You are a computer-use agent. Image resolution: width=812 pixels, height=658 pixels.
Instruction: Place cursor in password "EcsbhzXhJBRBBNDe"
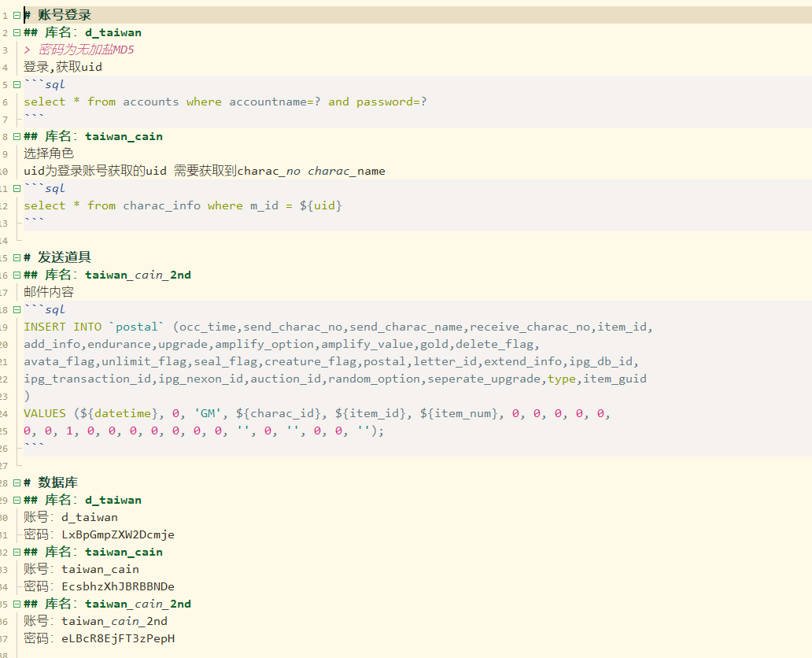[x=118, y=586]
